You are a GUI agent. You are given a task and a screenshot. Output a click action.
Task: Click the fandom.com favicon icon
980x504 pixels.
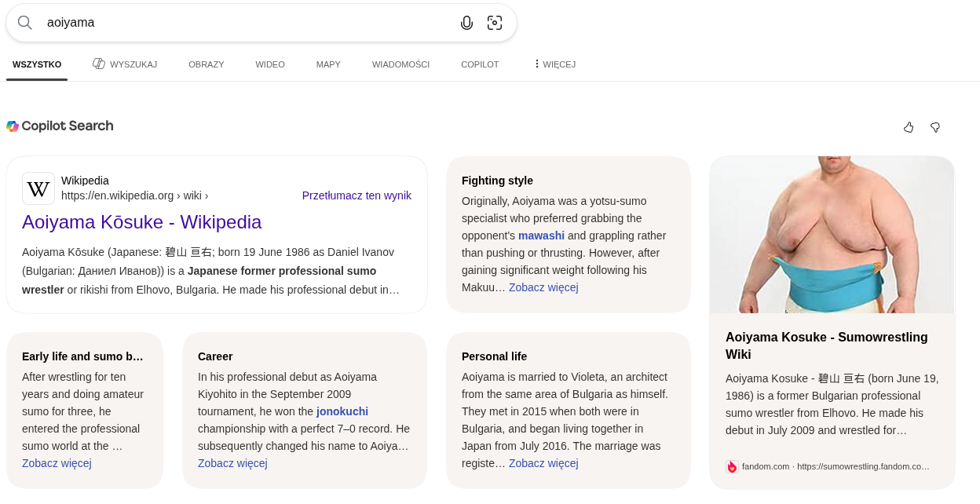[732, 466]
